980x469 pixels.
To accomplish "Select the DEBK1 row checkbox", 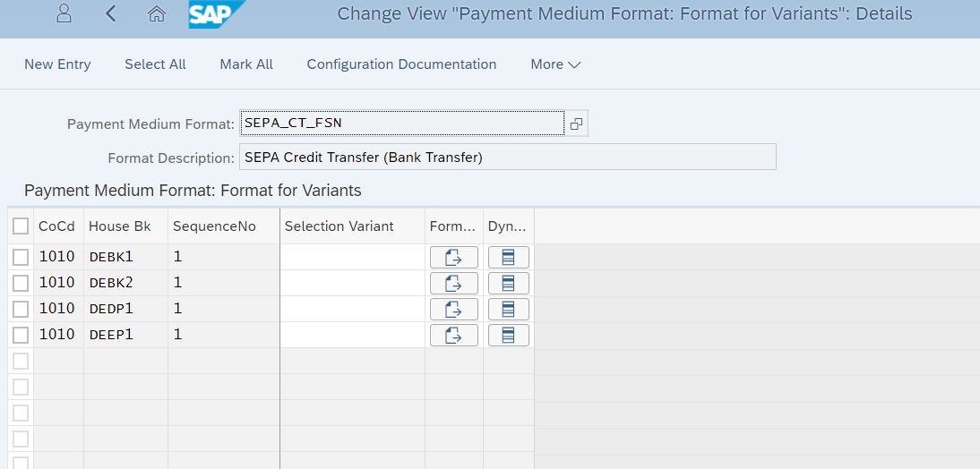I will coord(21,257).
